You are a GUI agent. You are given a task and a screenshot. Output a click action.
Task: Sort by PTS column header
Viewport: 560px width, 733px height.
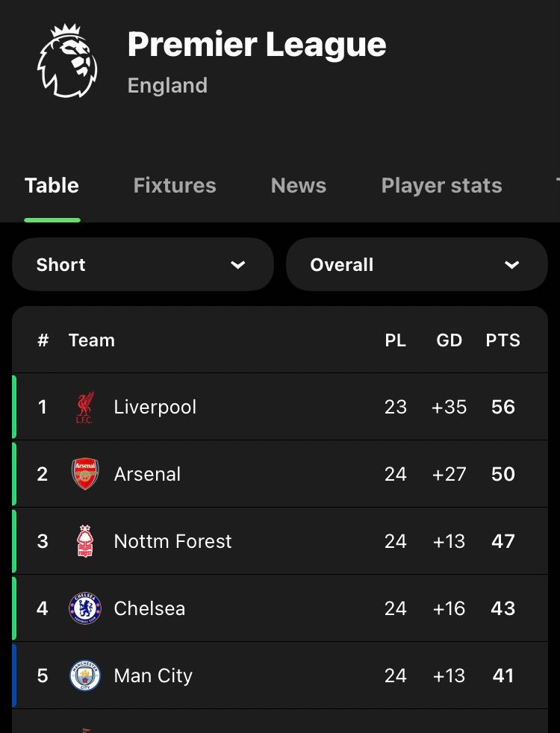pyautogui.click(x=503, y=340)
